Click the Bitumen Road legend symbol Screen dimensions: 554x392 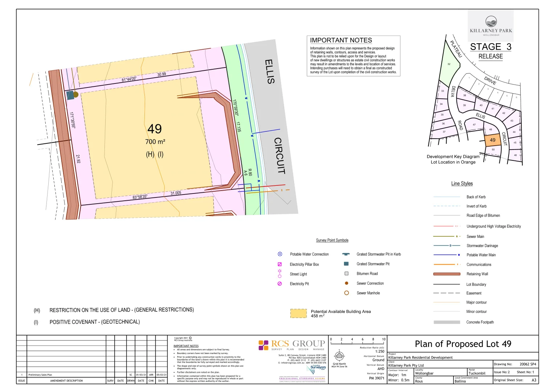click(347, 273)
